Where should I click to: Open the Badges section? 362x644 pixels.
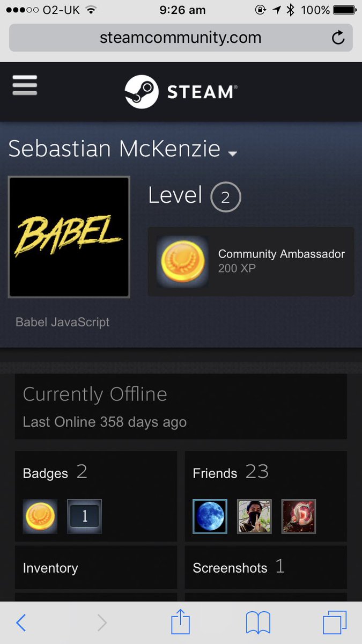coord(55,472)
